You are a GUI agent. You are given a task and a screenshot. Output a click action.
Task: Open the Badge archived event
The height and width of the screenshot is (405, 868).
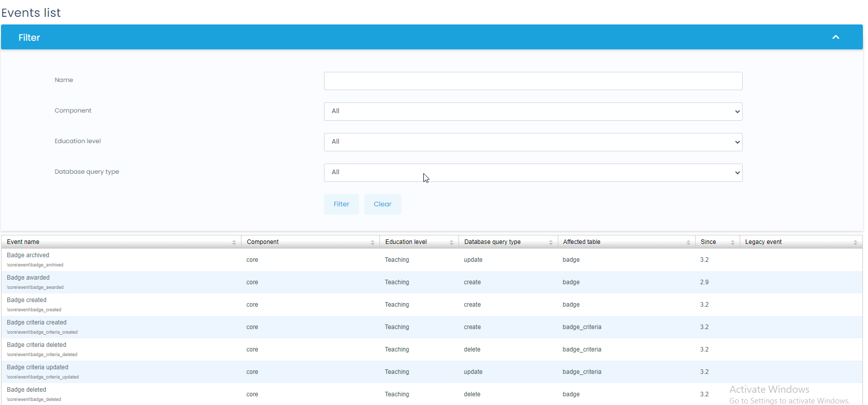click(28, 255)
